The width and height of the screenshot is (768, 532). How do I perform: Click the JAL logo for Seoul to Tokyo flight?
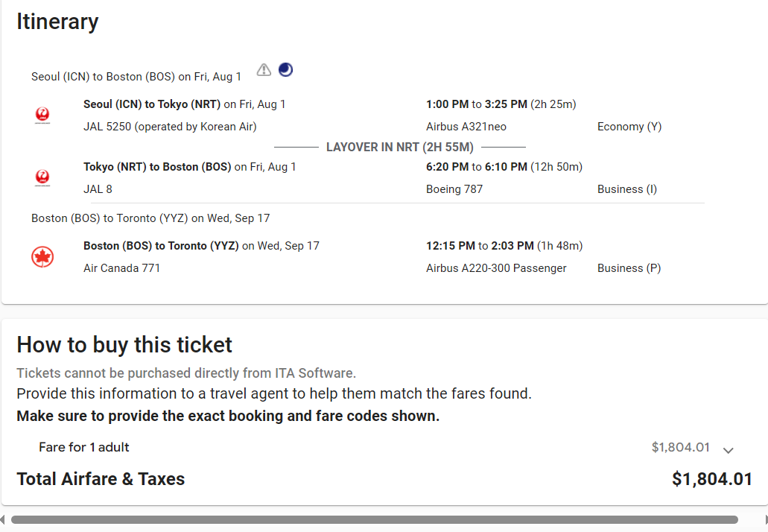[x=42, y=115]
